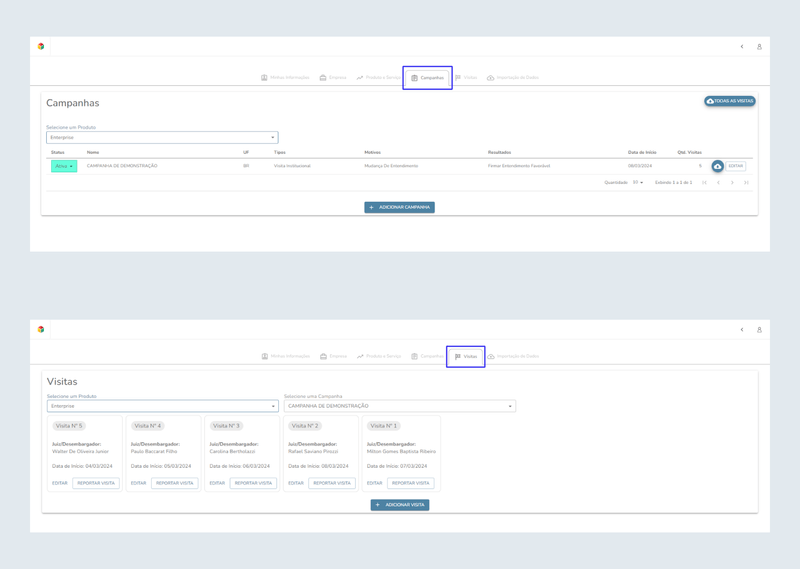Click the name Milton Gomes Baptista Ribeiro
The height and width of the screenshot is (569, 800).
pos(401,452)
